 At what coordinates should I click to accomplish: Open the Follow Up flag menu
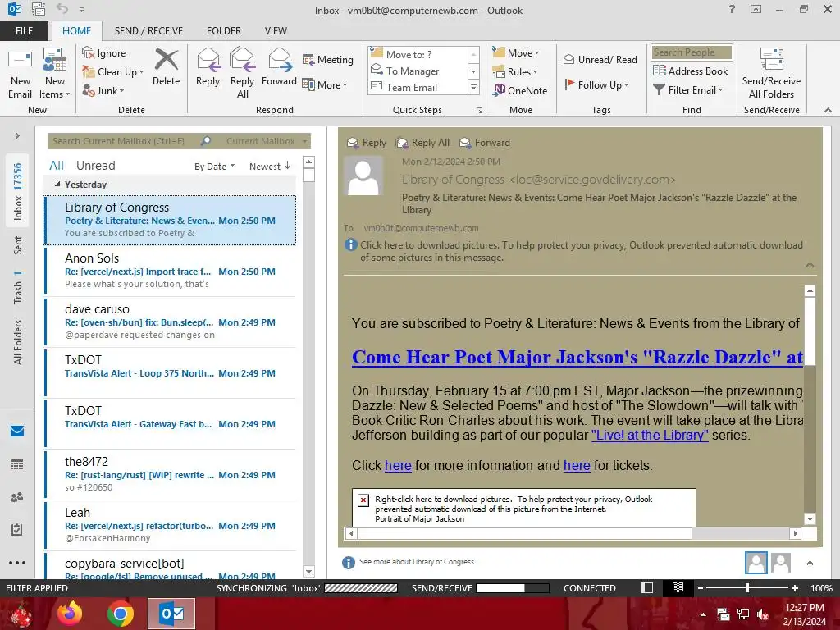click(x=597, y=84)
